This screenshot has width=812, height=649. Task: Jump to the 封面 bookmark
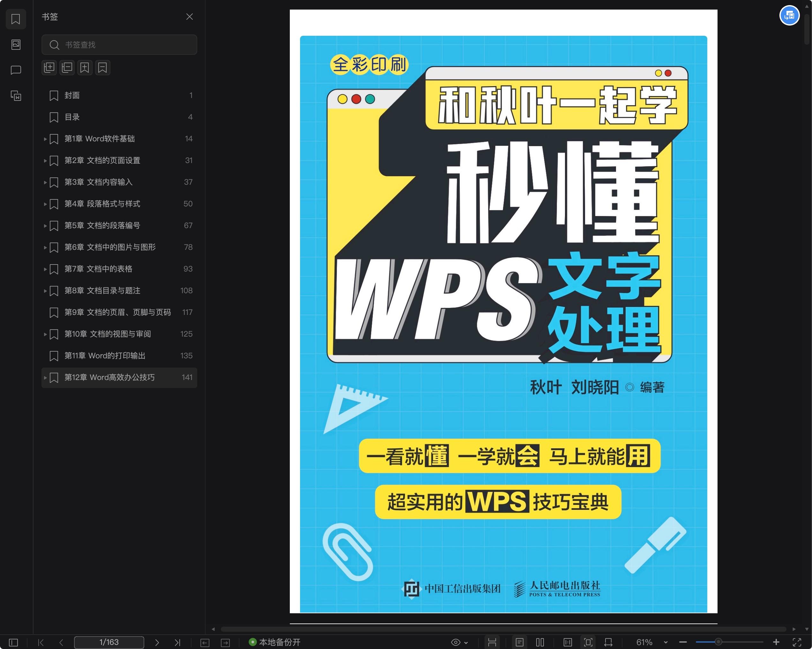(119, 96)
